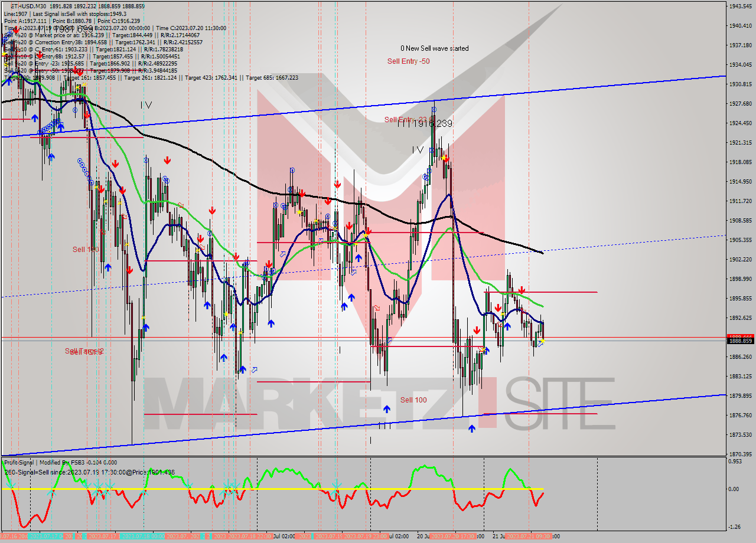756x543 pixels.
Task: Select the 1927.700 price axis value
Action: (x=740, y=103)
